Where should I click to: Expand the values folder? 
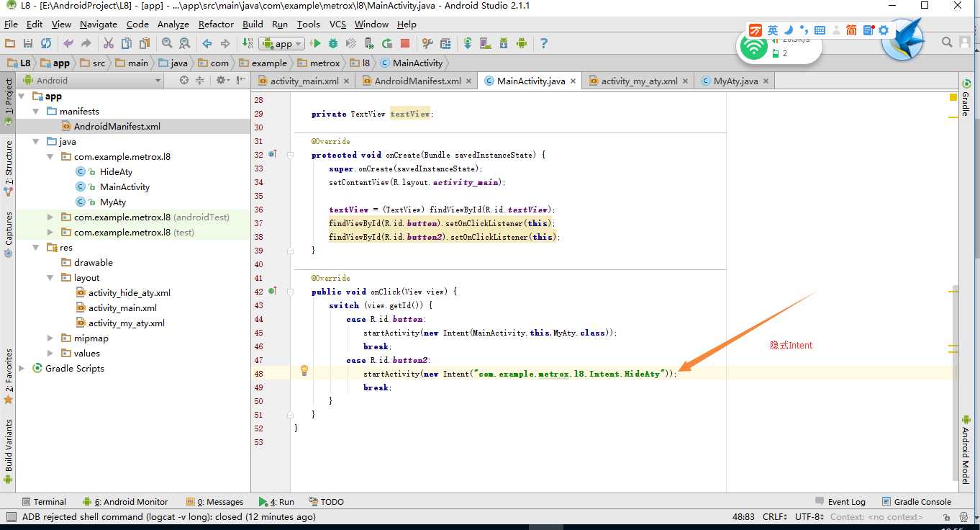(50, 354)
